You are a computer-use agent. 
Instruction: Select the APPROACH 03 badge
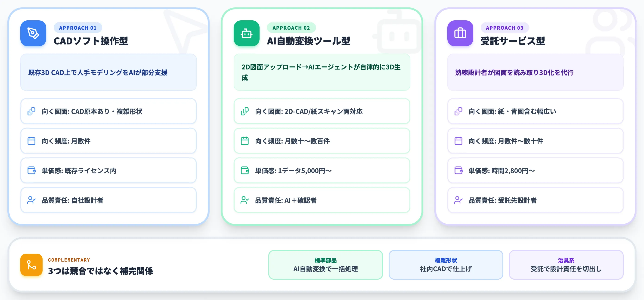[x=505, y=28]
